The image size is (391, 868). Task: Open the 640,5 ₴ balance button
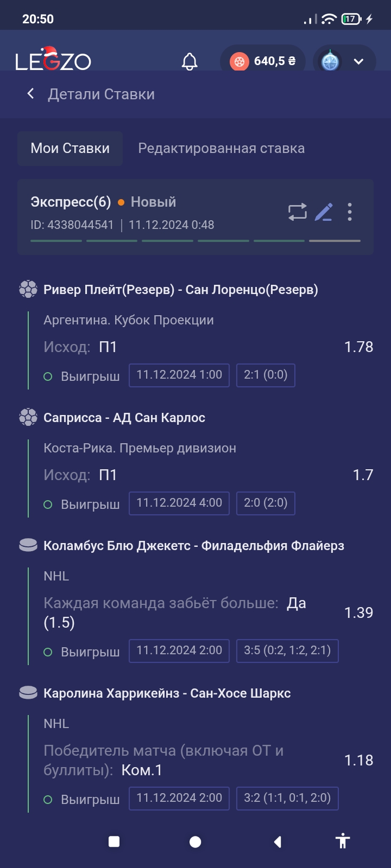pyautogui.click(x=263, y=61)
